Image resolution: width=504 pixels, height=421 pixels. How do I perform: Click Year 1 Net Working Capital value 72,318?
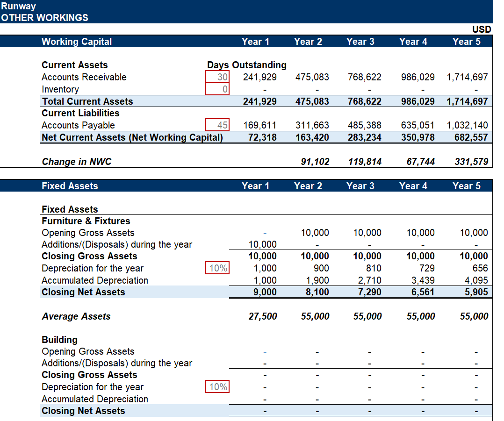tap(260, 137)
